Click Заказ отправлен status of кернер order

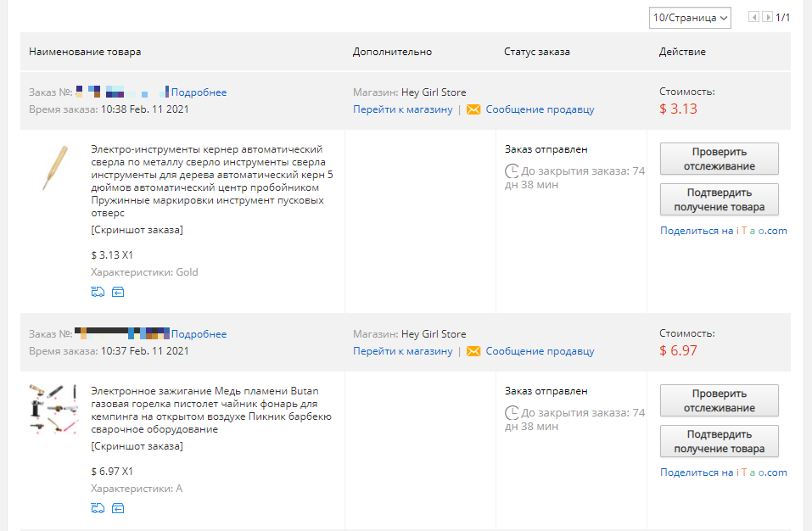(x=546, y=149)
